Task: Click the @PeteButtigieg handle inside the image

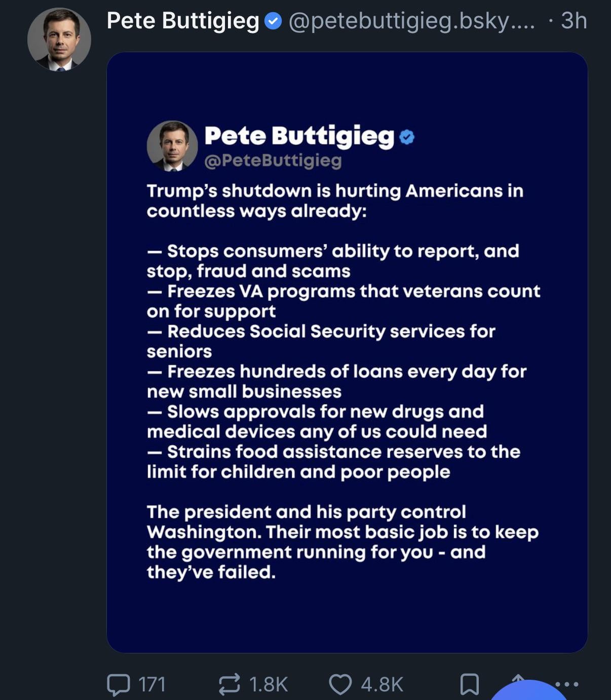Action: 273,161
